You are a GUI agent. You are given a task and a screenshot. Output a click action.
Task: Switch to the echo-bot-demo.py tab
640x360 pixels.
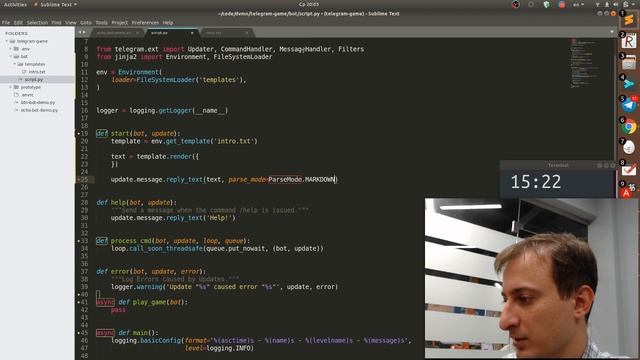tap(116, 33)
